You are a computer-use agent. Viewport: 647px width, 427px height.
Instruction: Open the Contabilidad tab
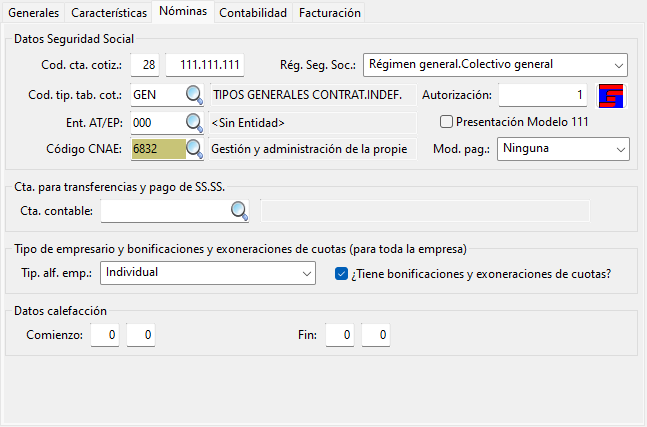pyautogui.click(x=253, y=13)
